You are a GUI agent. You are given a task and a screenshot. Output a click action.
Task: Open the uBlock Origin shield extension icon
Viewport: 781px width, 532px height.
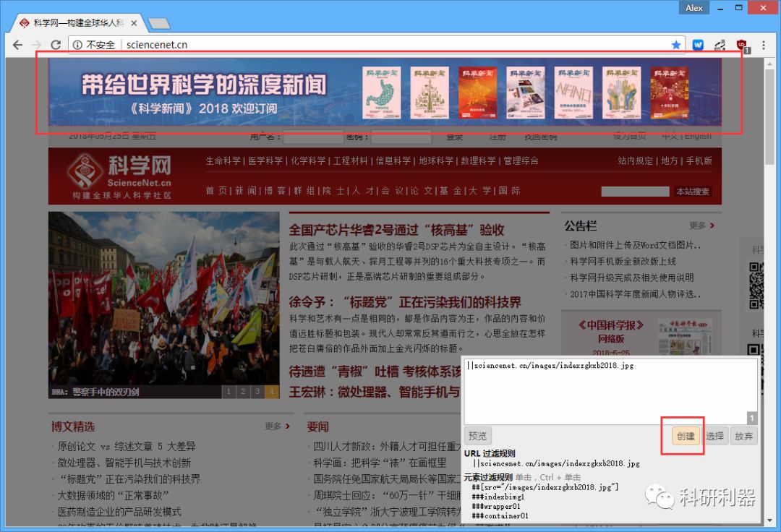[742, 46]
